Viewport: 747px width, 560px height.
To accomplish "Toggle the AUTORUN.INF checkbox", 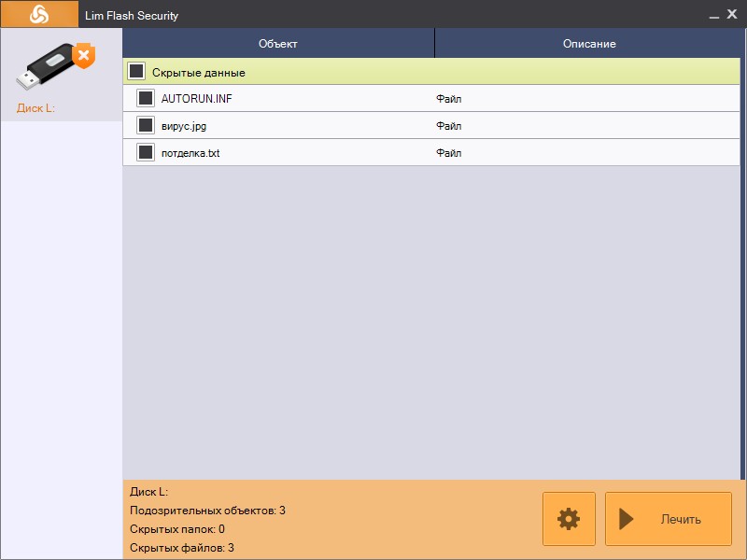I will [x=146, y=98].
